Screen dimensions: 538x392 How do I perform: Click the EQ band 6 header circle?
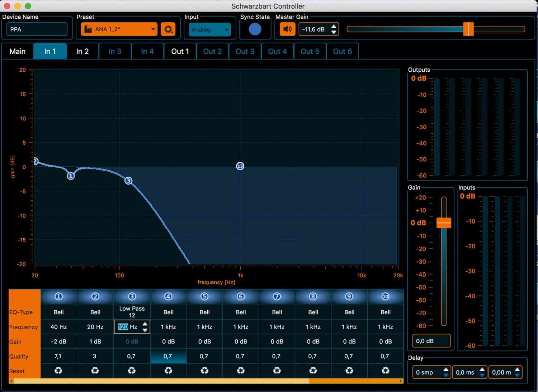pyautogui.click(x=241, y=297)
